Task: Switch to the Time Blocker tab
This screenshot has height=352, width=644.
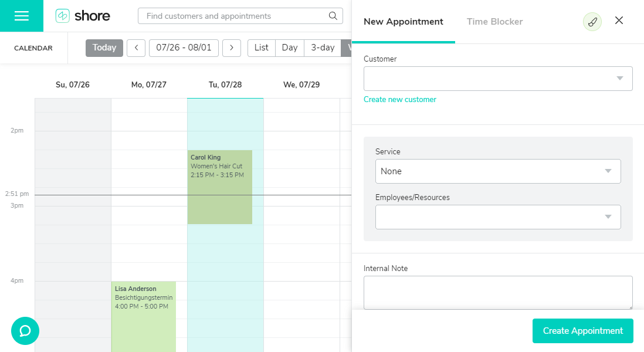Action: pos(494,21)
